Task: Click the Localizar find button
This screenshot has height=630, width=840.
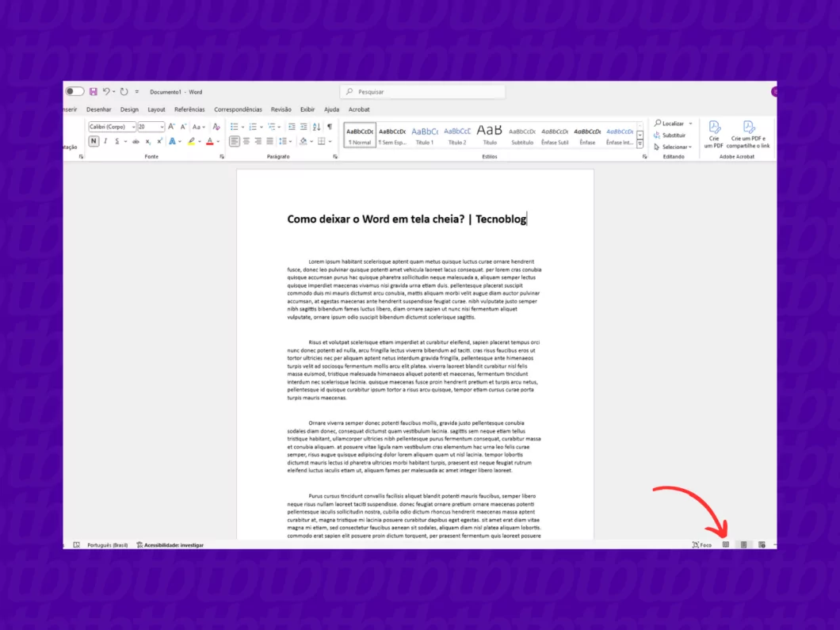Action: 669,123
